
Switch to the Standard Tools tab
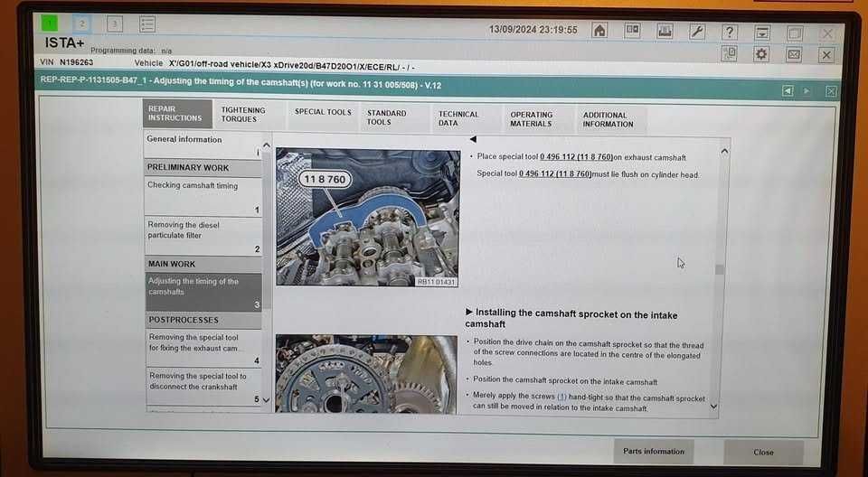click(395, 117)
